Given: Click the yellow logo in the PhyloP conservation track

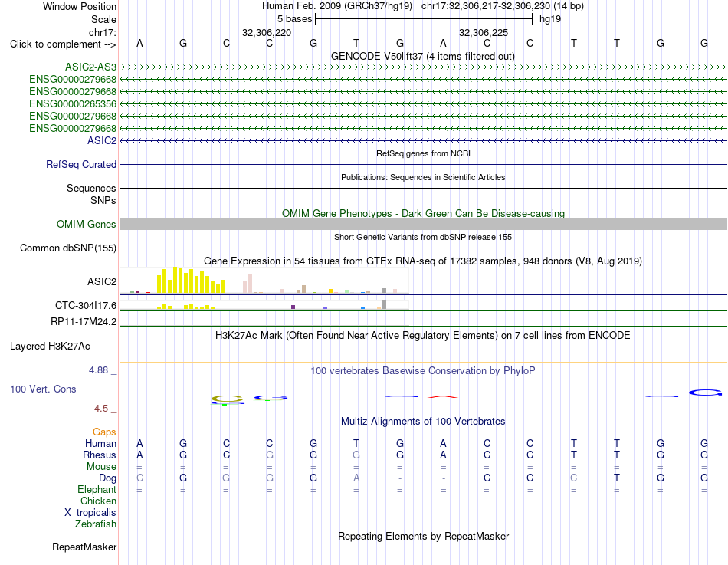Looking at the screenshot, I should tap(227, 398).
